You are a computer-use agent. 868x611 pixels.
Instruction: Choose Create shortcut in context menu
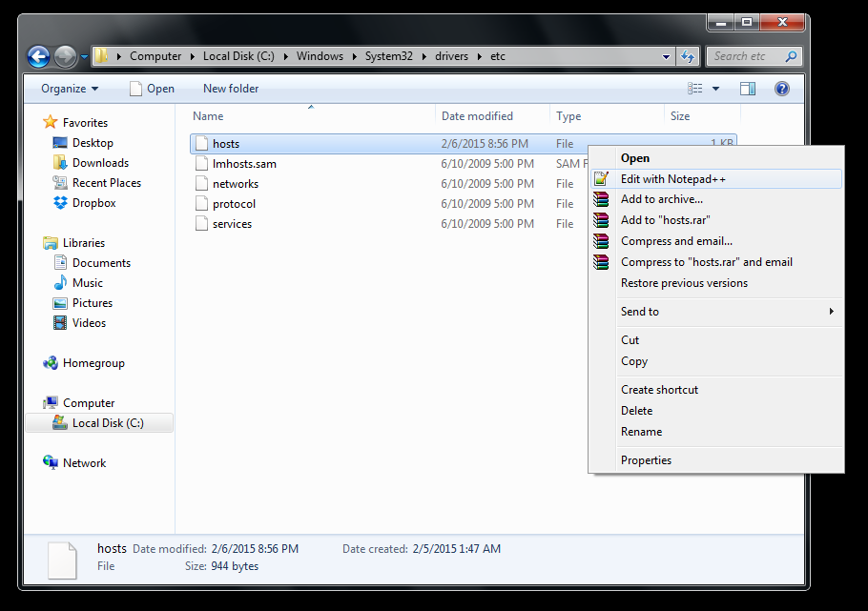tap(715, 390)
